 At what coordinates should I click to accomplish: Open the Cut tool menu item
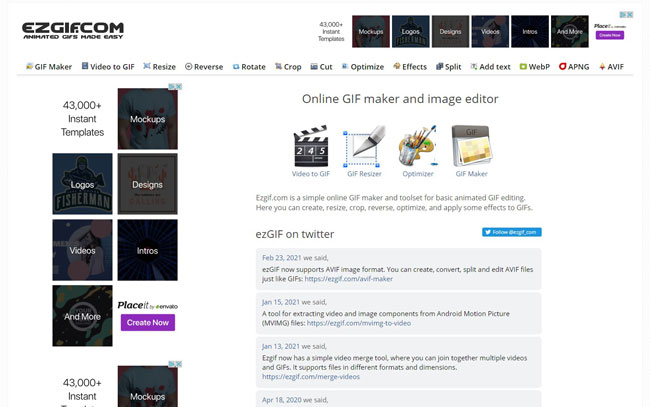[321, 67]
